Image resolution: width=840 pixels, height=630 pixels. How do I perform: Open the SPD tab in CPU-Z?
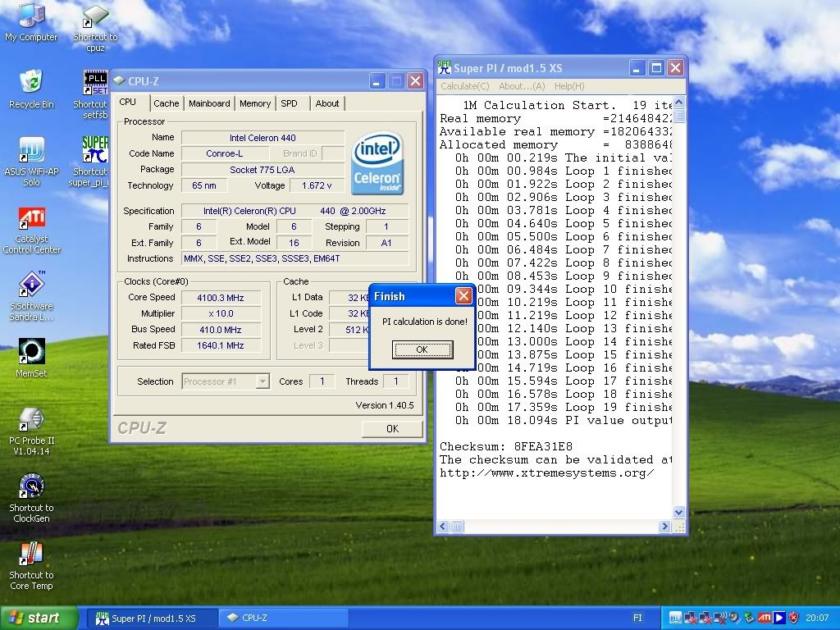[290, 103]
